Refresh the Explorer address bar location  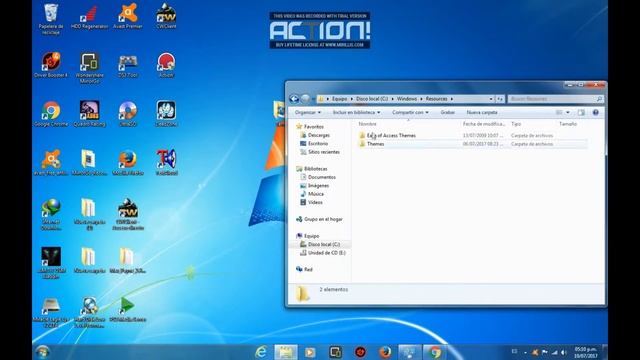[500, 99]
